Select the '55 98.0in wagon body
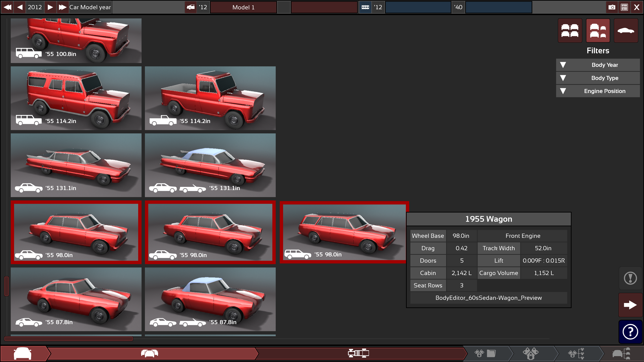Screen dimensions: 644x362 point(344,232)
